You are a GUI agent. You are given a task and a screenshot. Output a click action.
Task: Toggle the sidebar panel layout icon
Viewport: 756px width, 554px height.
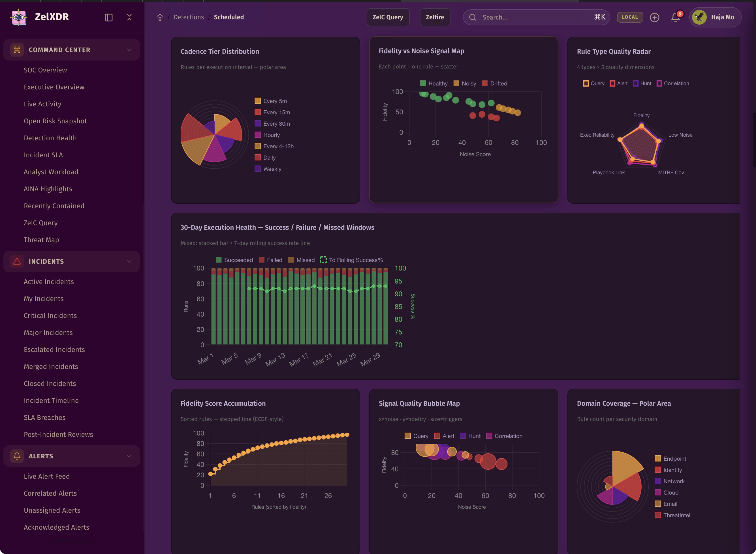tap(108, 18)
